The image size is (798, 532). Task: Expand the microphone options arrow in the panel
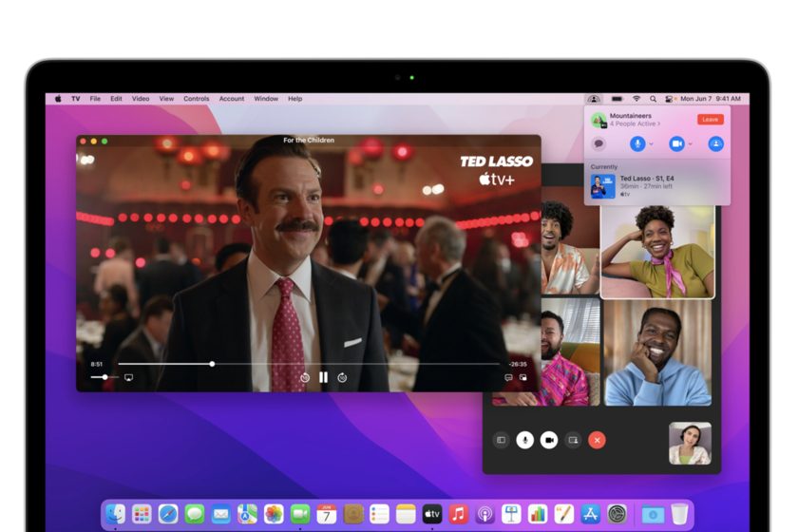[651, 143]
